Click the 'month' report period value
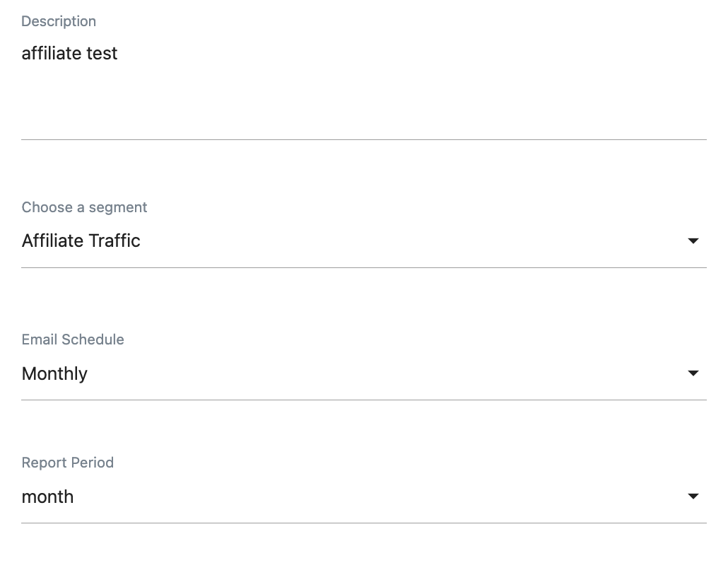The height and width of the screenshot is (580, 728). 47,497
